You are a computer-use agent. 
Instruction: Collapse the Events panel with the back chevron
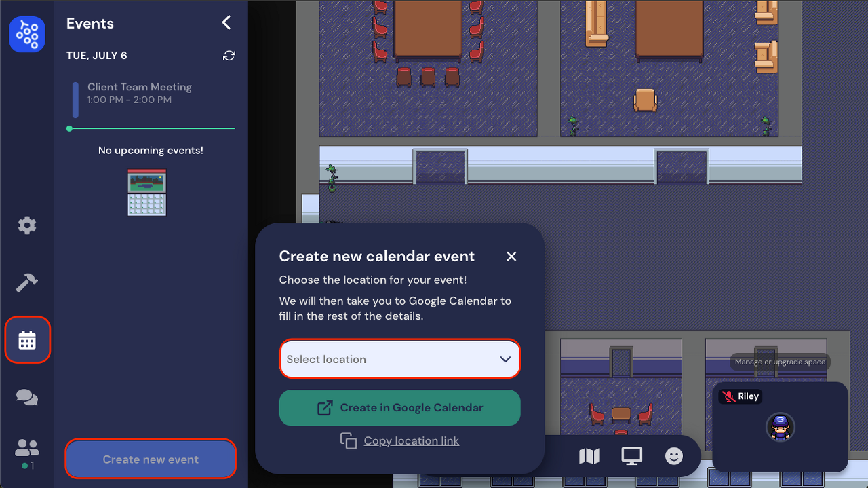[226, 23]
